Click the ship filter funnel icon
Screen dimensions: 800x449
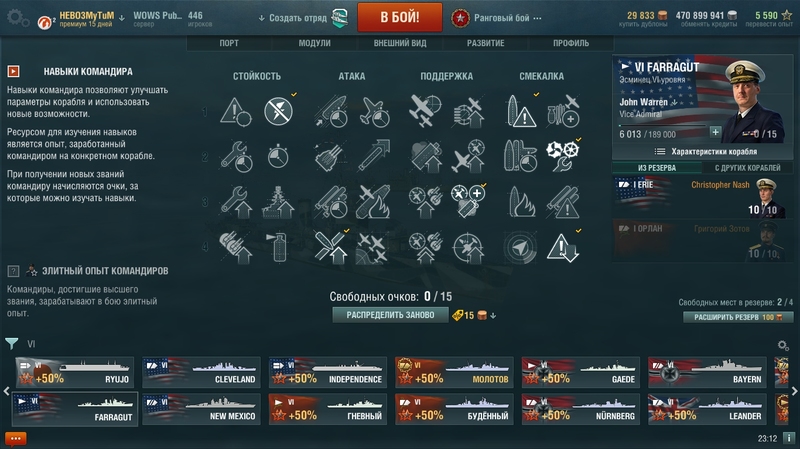coord(11,343)
